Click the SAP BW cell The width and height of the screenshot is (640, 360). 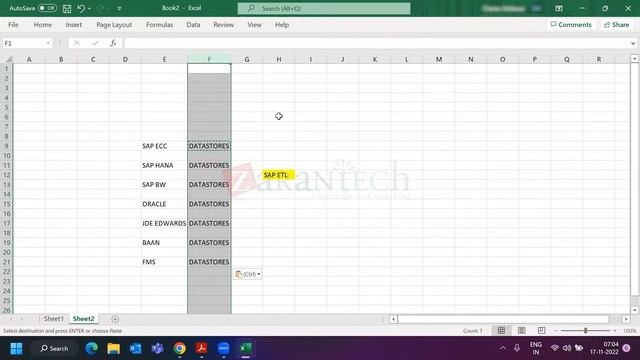click(164, 185)
